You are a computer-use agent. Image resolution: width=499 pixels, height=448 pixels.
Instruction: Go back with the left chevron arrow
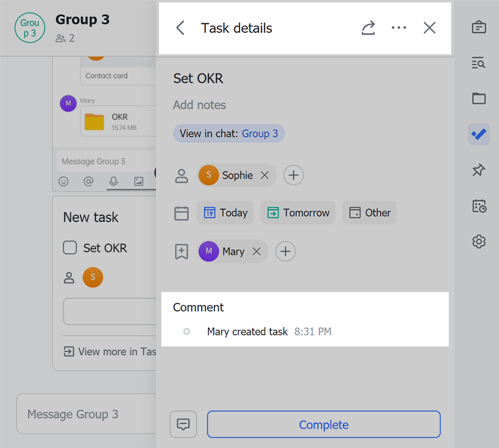pyautogui.click(x=180, y=27)
